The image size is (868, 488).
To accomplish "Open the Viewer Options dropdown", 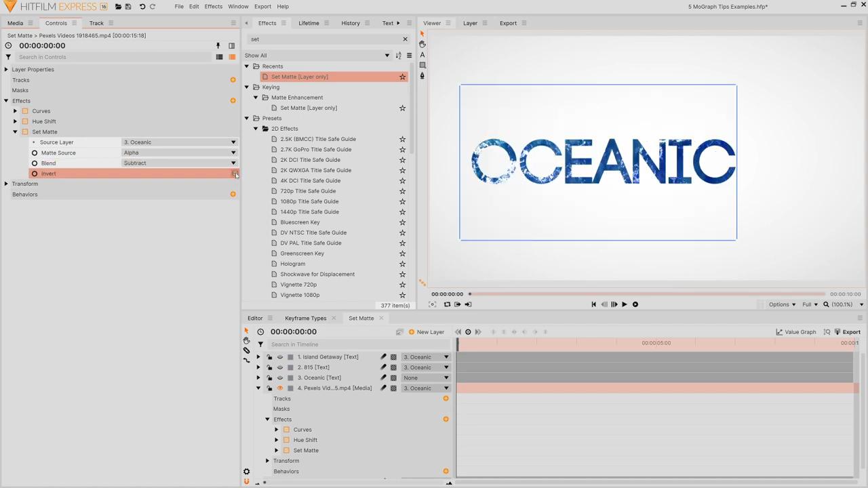I will (782, 304).
